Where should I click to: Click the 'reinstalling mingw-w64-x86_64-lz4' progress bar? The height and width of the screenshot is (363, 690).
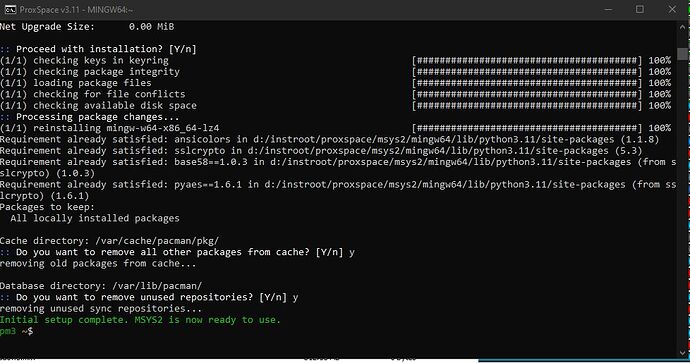coord(527,128)
